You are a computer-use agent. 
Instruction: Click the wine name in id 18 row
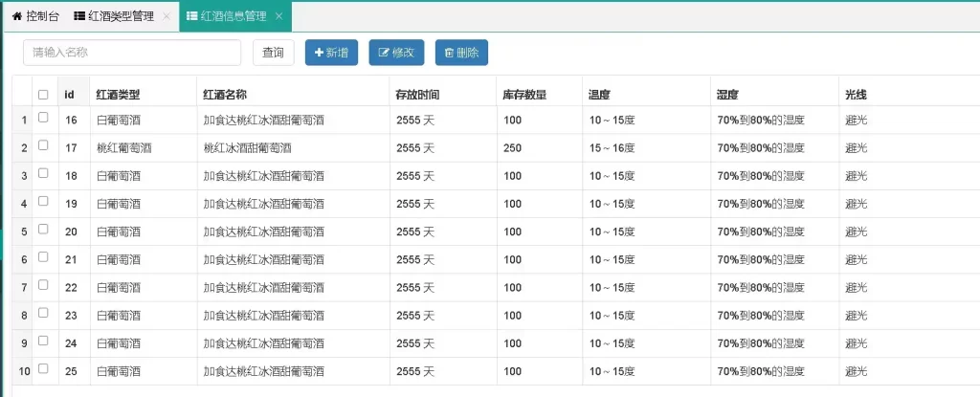pyautogui.click(x=264, y=176)
